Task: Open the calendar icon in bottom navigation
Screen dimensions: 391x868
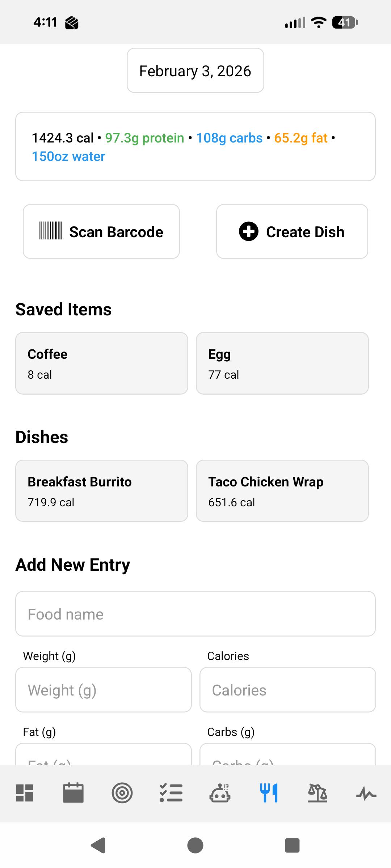Action: pyautogui.click(x=73, y=793)
